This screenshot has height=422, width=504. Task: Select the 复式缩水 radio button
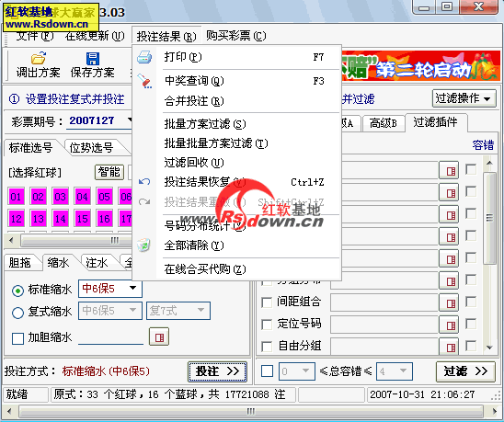point(17,312)
